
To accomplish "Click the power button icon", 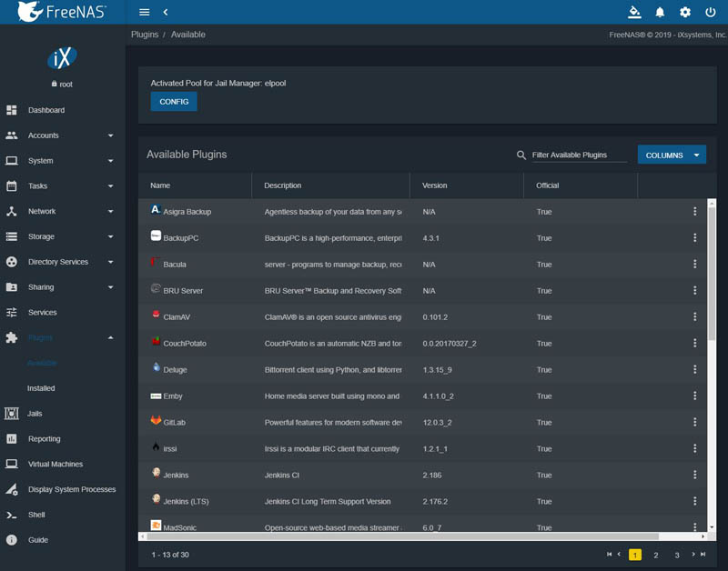I will [x=710, y=12].
